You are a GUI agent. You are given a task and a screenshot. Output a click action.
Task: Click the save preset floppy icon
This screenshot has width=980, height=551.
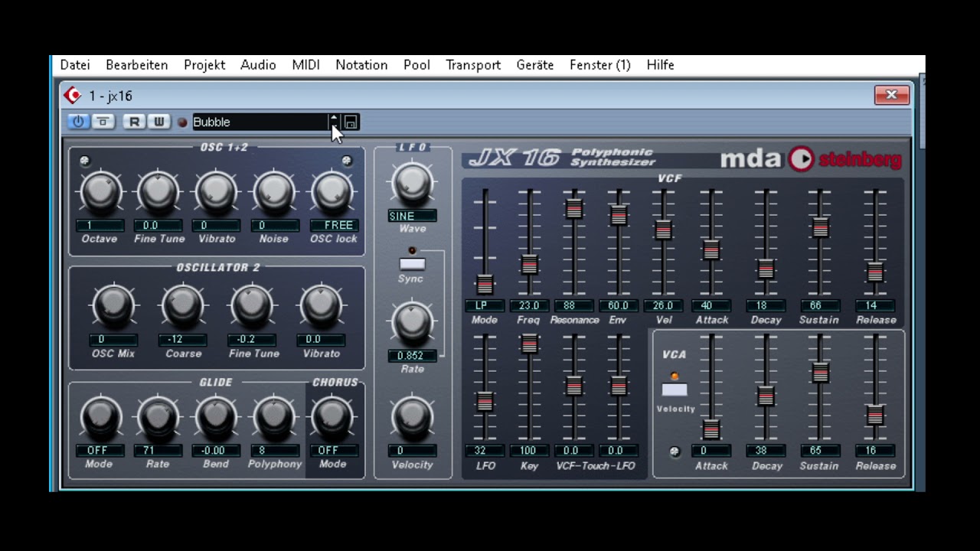[x=351, y=122]
